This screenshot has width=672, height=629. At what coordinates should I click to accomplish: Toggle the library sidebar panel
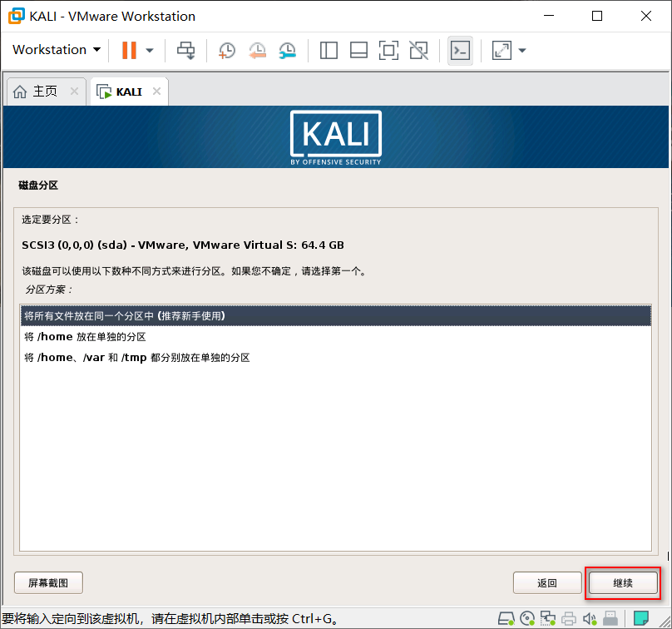329,50
